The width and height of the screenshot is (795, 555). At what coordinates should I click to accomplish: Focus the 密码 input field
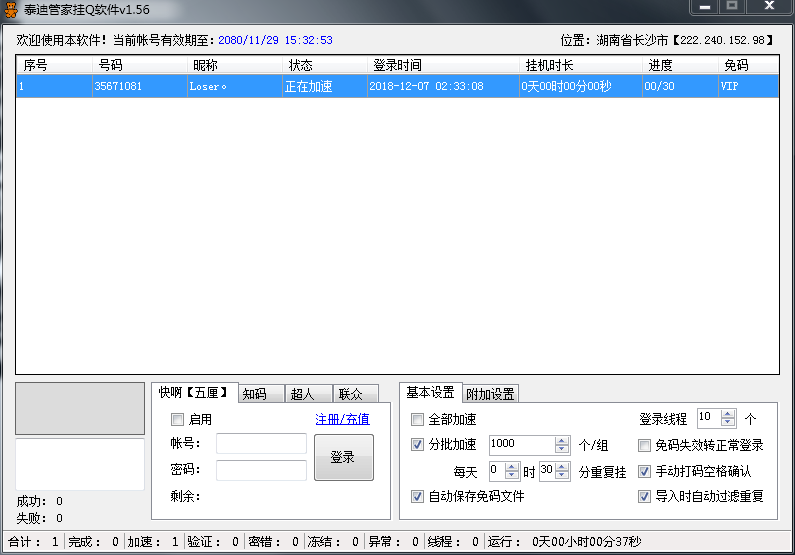261,470
